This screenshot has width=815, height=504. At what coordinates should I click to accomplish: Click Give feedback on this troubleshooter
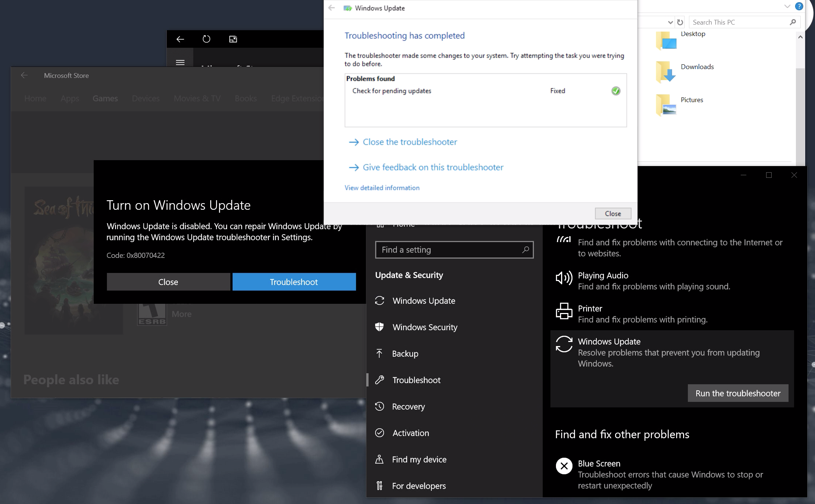[426, 168]
